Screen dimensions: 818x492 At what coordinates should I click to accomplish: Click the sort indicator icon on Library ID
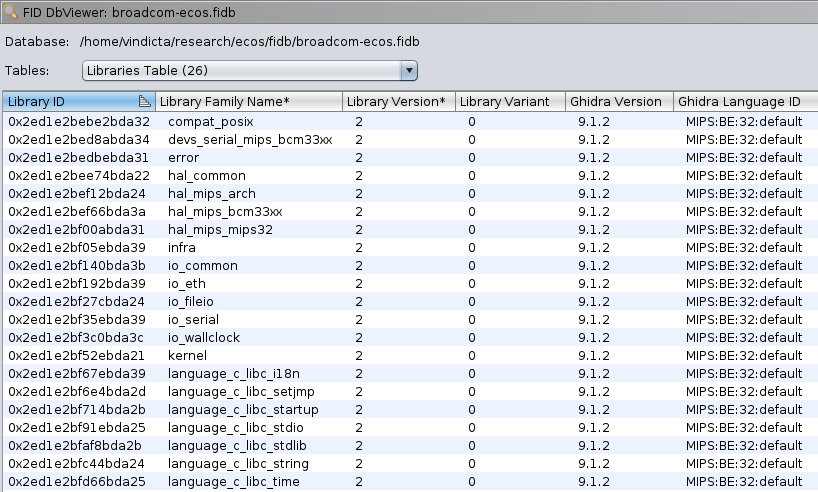[x=145, y=101]
